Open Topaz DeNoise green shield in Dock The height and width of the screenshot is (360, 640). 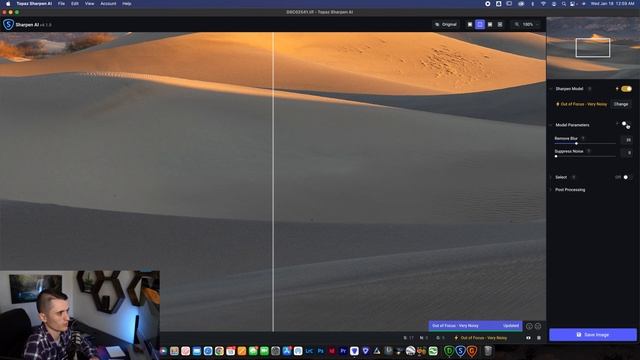click(x=449, y=351)
